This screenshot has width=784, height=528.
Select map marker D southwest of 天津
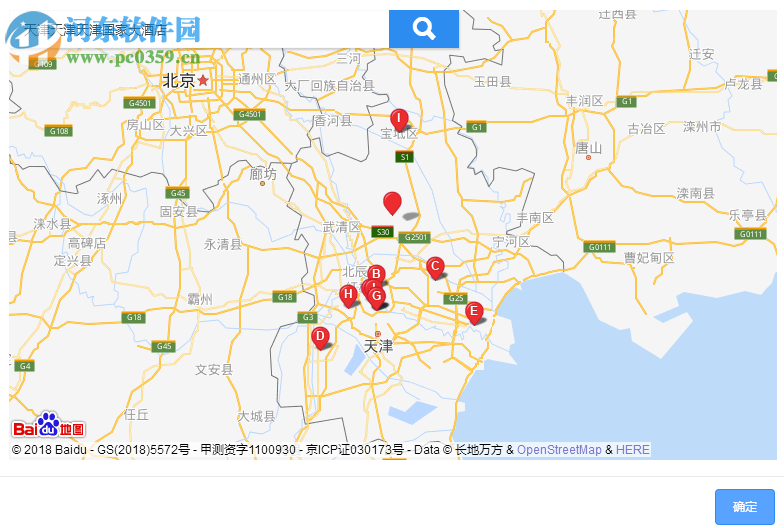[x=320, y=338]
